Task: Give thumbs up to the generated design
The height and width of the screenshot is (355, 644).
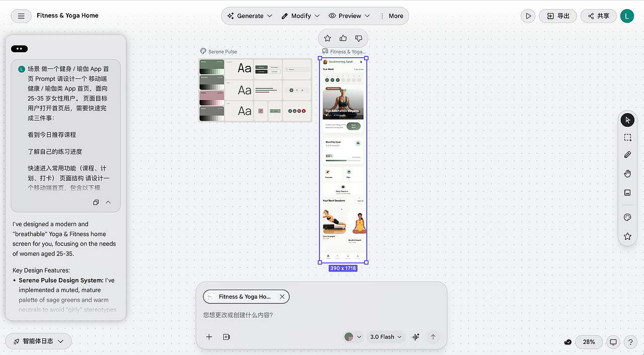Action: click(343, 38)
